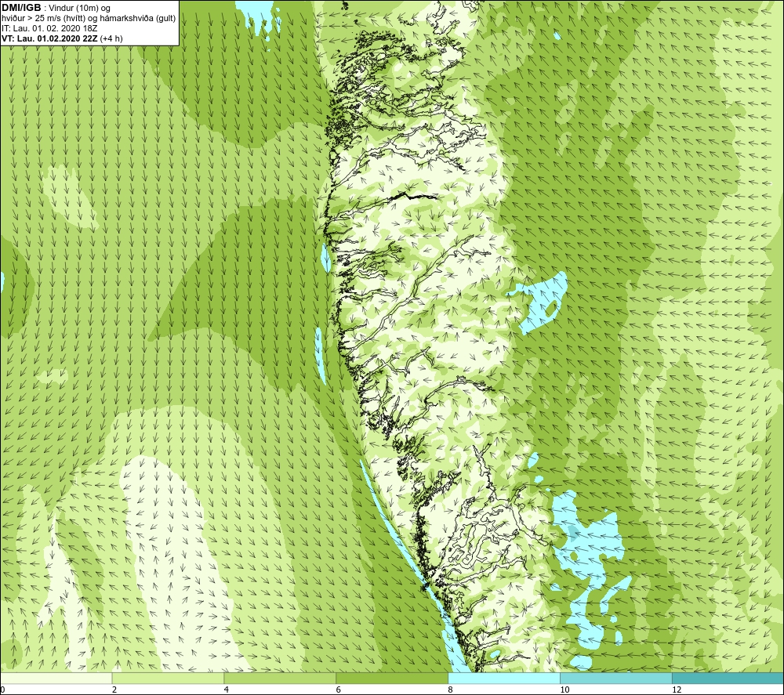Click the 'hviður > 25 m/s' legend line
784x695 pixels.
(89, 18)
